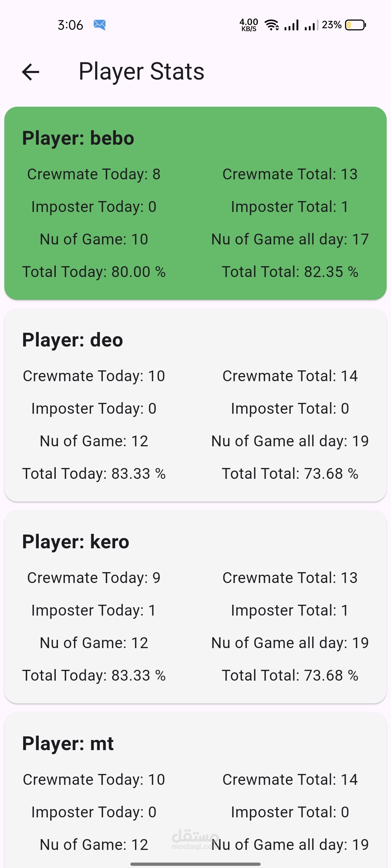391x868 pixels.
Task: Open the Player: deo heading
Action: pos(72,340)
